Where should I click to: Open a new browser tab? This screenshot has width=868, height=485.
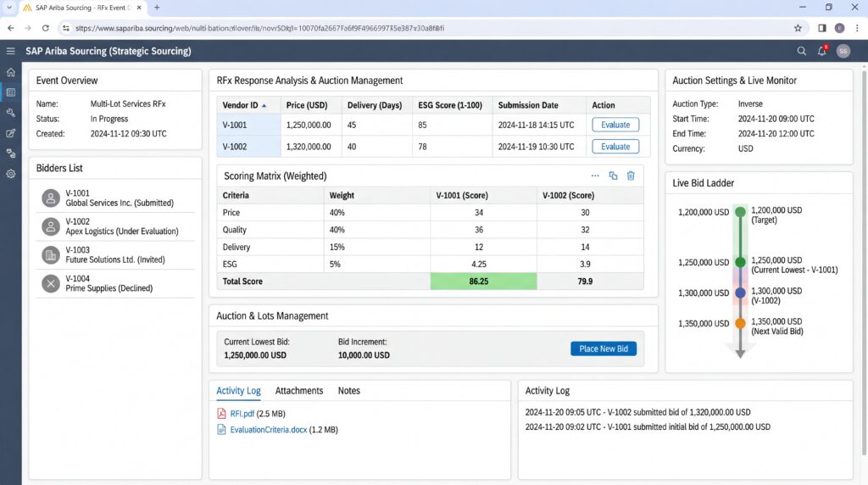(x=157, y=8)
